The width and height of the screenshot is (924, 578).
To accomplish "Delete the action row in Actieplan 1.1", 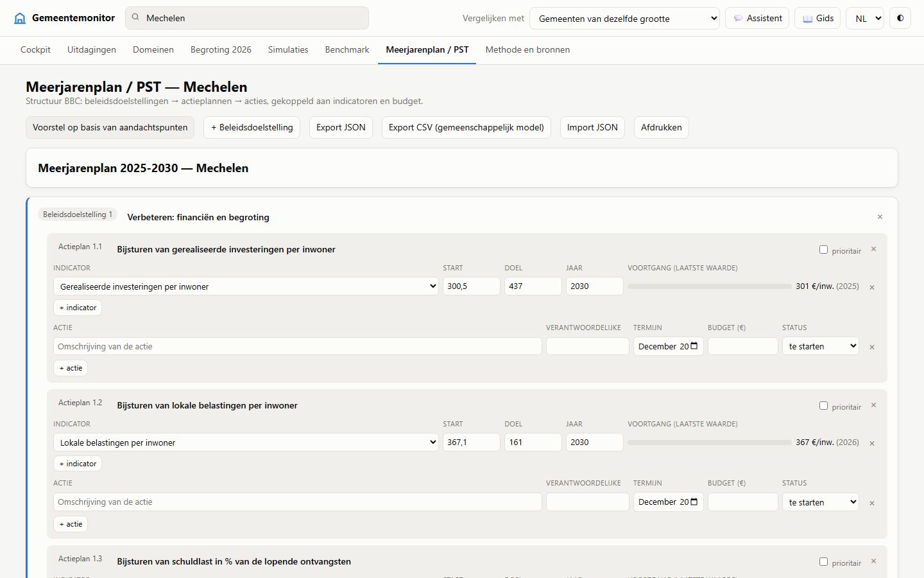I will 872,347.
